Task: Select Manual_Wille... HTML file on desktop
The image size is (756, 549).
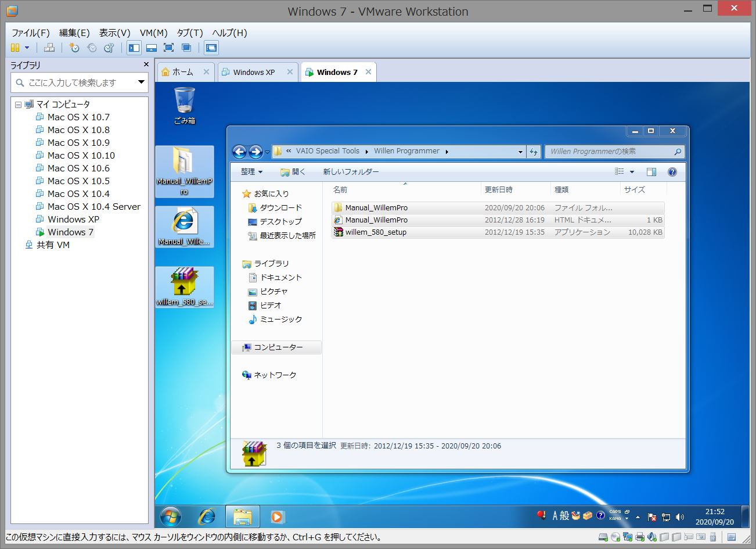Action: [184, 227]
